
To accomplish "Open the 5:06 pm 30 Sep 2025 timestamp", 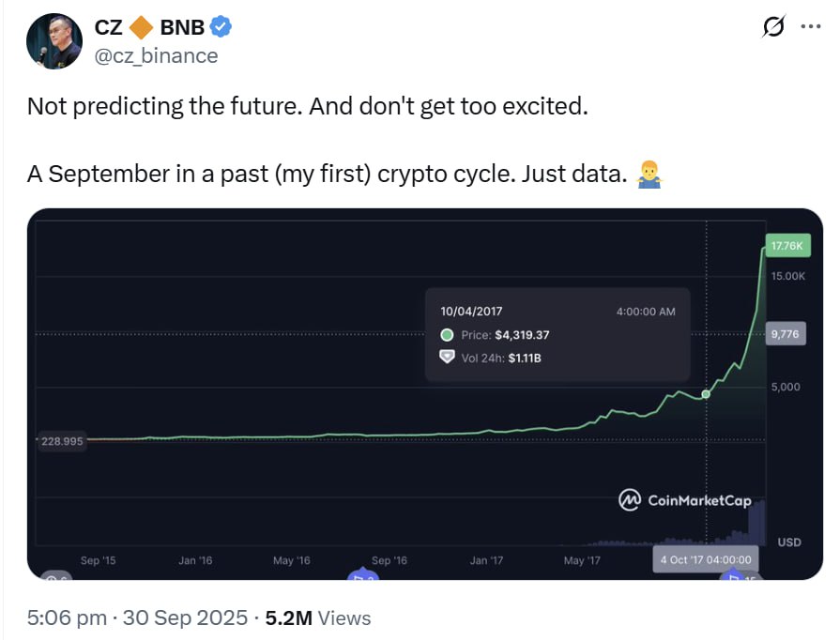I will coord(137,617).
